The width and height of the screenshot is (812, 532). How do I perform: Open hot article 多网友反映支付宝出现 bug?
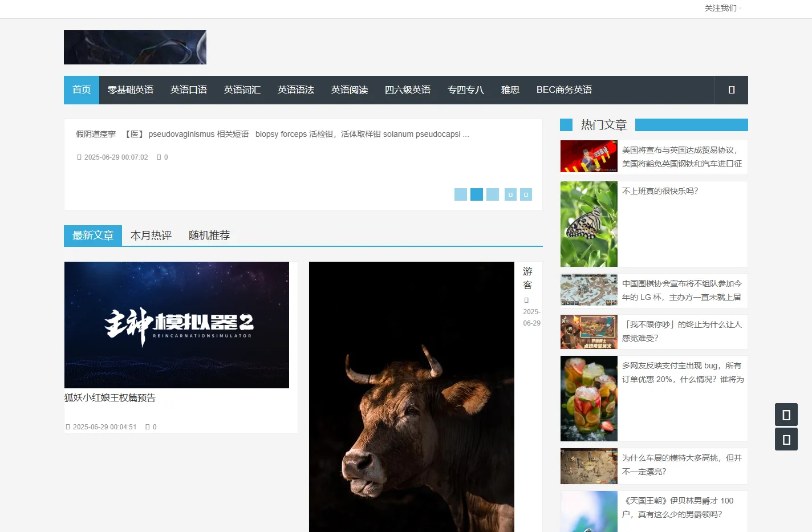(x=683, y=372)
